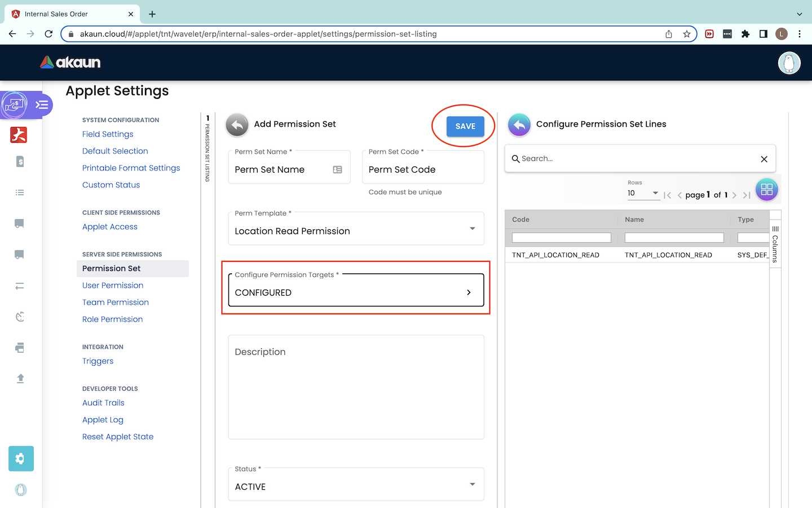Click the back arrow beside Add Permission Set
Screen dimensions: 812x508
pos(237,125)
